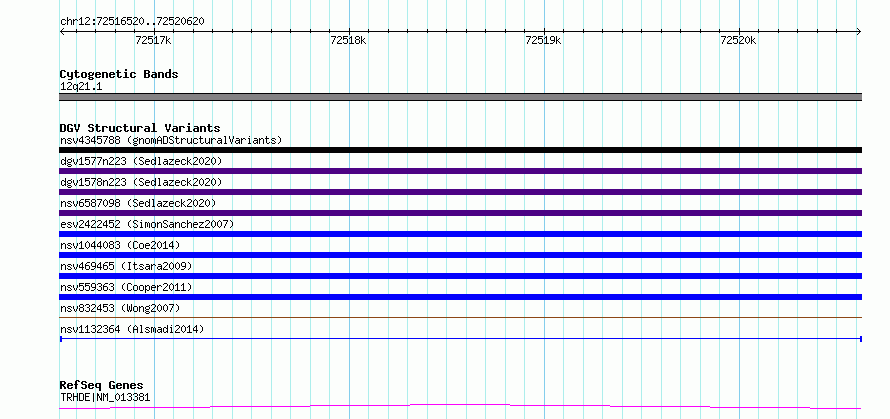Select the black nsv4345788 variant bar
Viewport: 890px width, 419px height.
[x=460, y=150]
